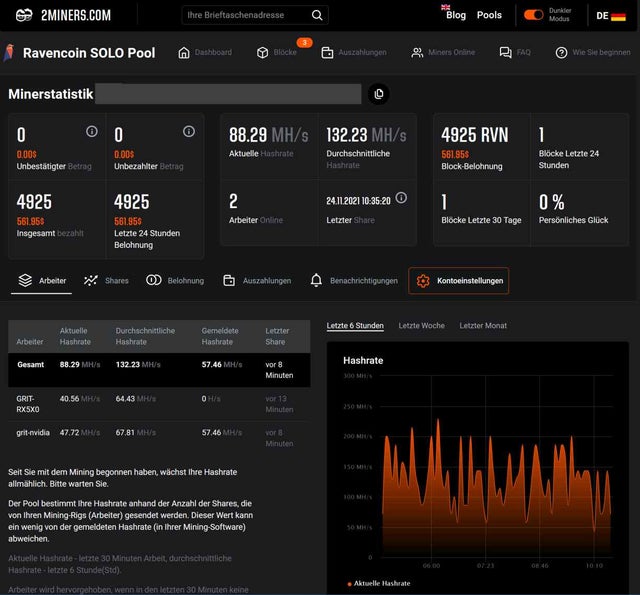The width and height of the screenshot is (640, 595).
Task: Sort by Arbeiter column header
Action: point(29,342)
